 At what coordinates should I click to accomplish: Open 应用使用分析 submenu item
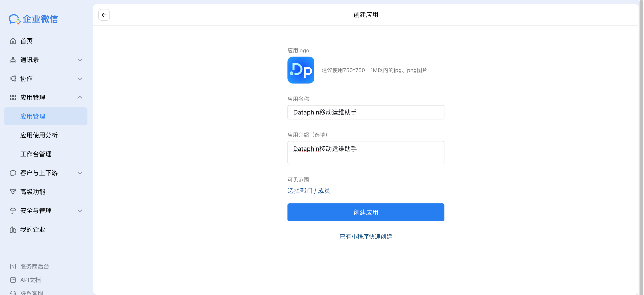pyautogui.click(x=39, y=135)
